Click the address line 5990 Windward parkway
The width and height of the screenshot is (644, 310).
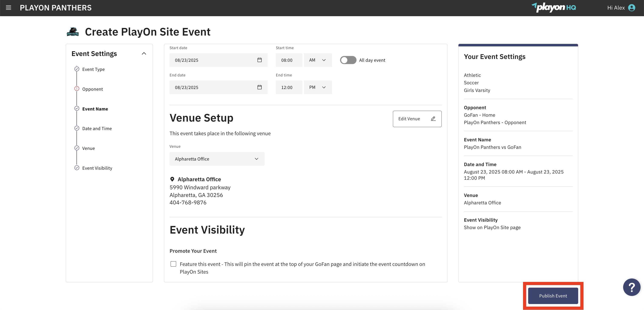point(200,187)
